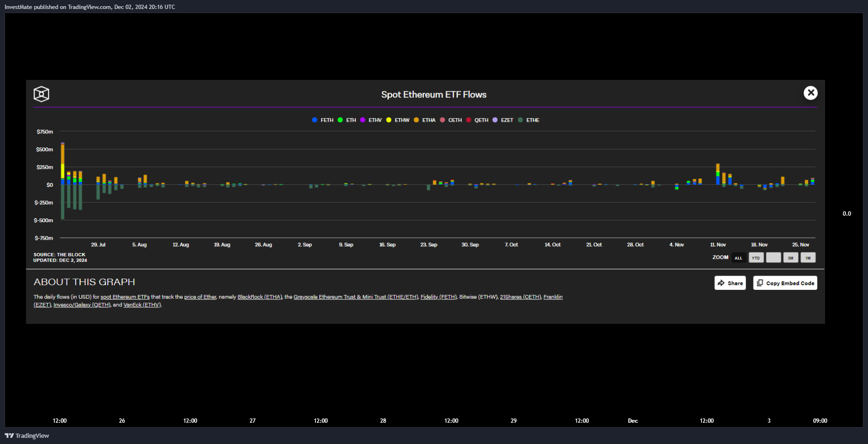868x444 pixels.
Task: Click the $500m y-axis label
Action: (x=44, y=149)
